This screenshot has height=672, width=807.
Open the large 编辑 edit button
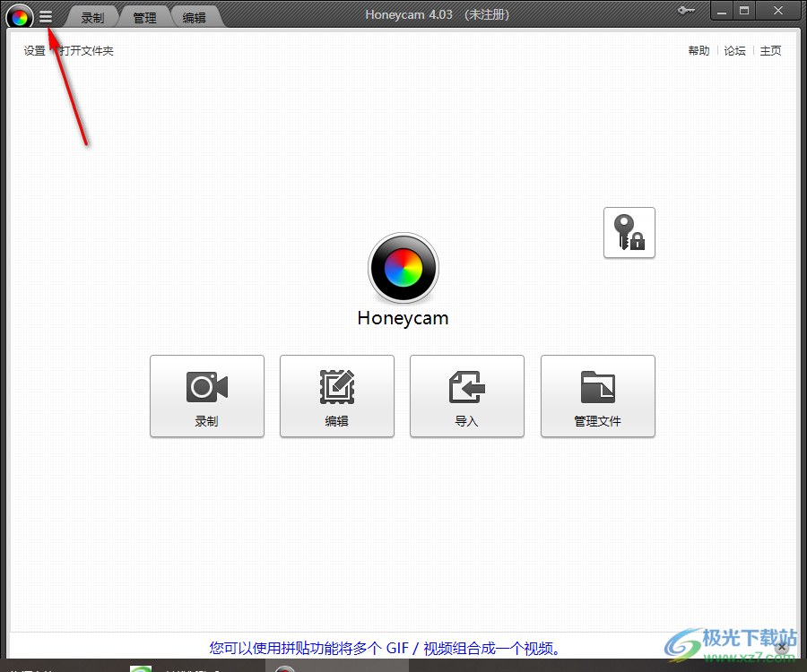[337, 396]
